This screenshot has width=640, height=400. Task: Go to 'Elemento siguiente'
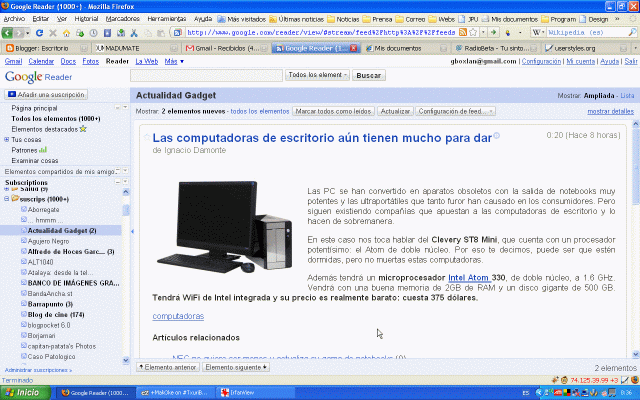coord(236,367)
